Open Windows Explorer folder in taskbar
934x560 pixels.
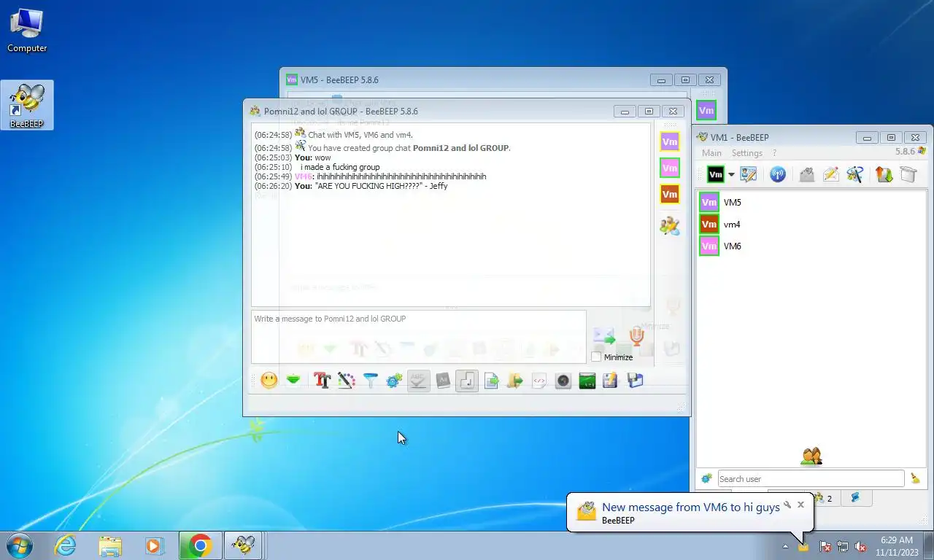(x=110, y=545)
